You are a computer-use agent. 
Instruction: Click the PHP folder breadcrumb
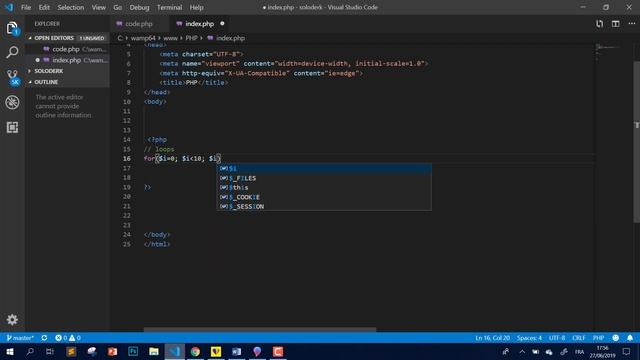click(x=191, y=38)
